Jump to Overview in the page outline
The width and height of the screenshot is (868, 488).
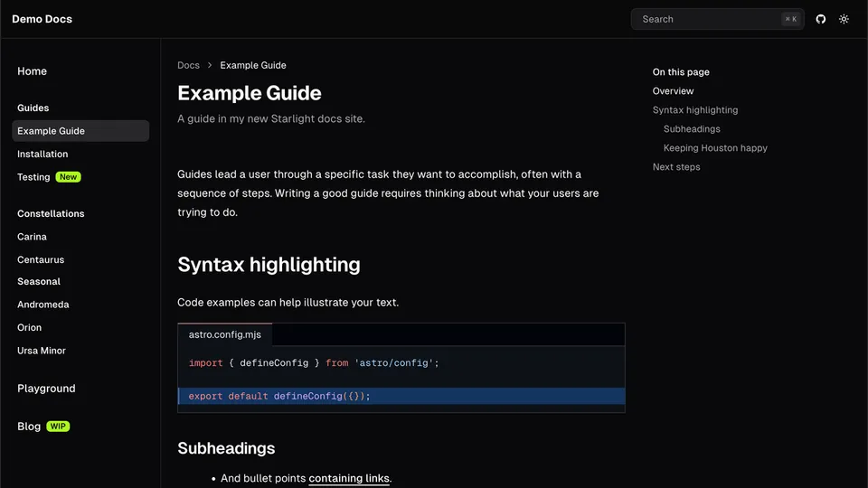click(x=674, y=91)
